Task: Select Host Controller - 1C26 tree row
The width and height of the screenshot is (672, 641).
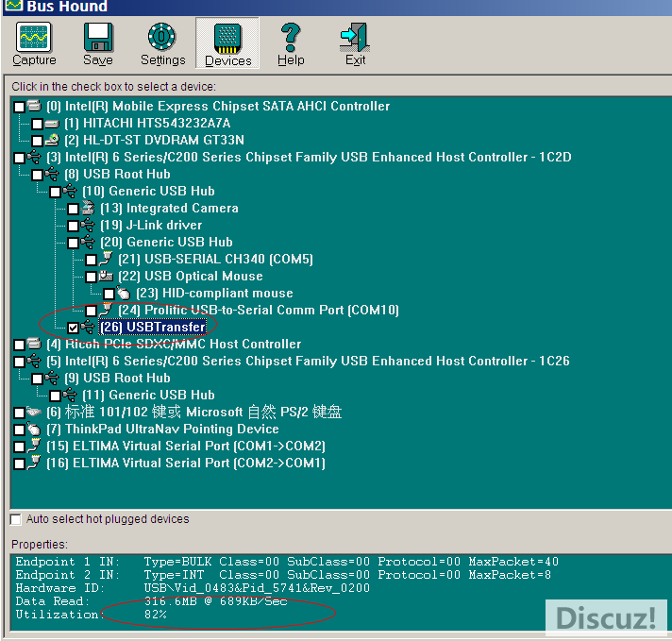Action: pyautogui.click(x=308, y=361)
